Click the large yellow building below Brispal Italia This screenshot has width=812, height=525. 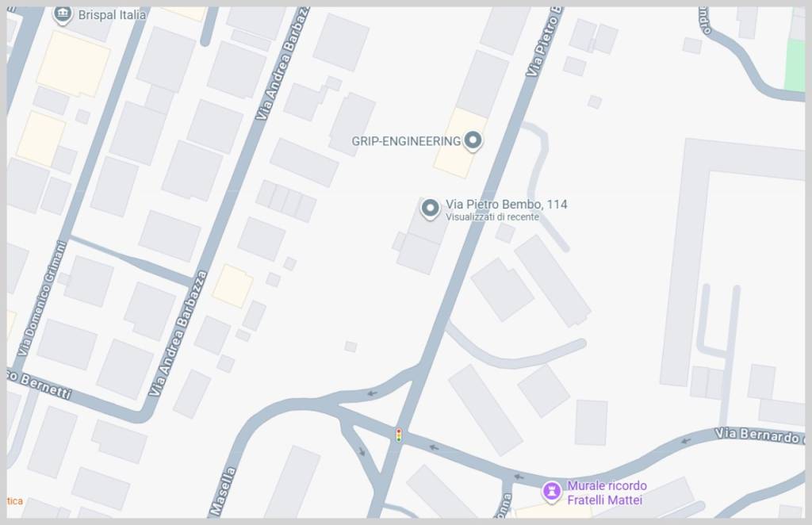73,64
